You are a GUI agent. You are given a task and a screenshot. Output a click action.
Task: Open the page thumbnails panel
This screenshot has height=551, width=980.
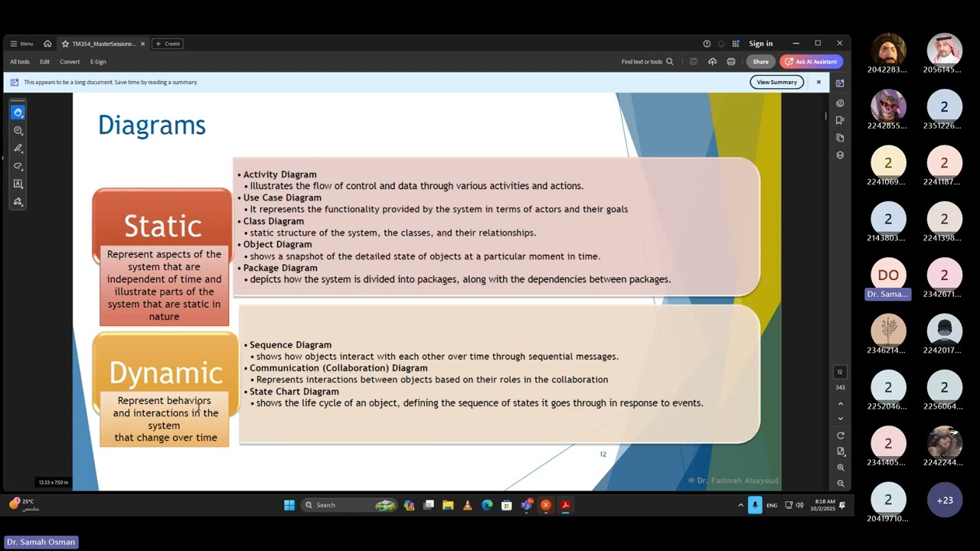(x=840, y=138)
